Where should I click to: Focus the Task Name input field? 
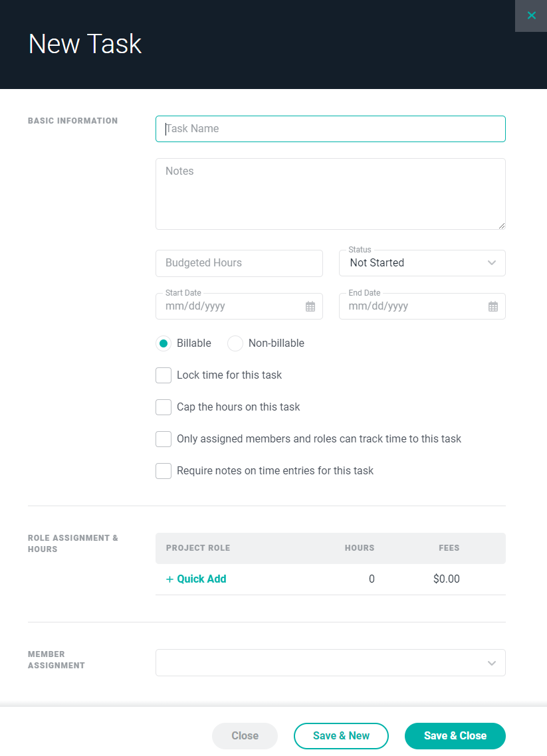[x=330, y=129]
